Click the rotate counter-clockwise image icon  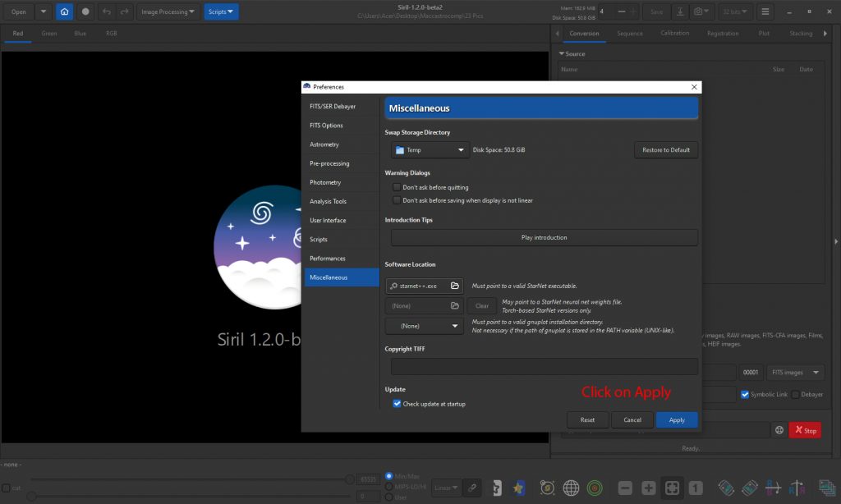coord(726,488)
